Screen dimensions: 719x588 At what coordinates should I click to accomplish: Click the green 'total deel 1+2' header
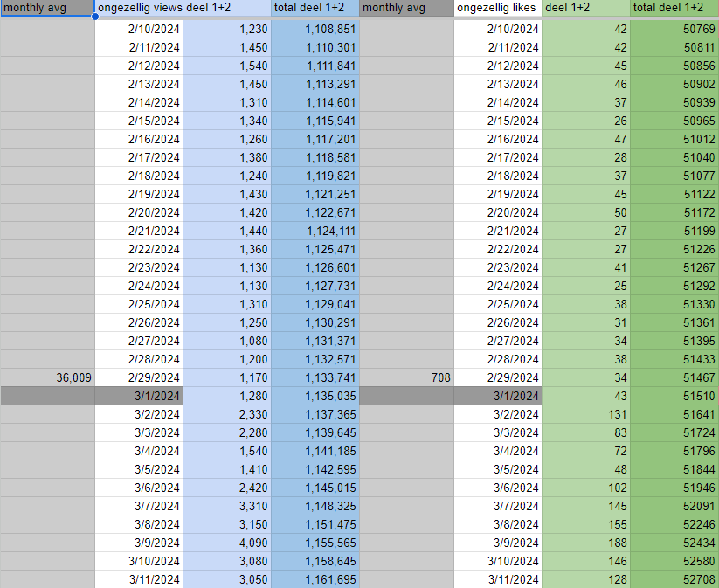[674, 8]
